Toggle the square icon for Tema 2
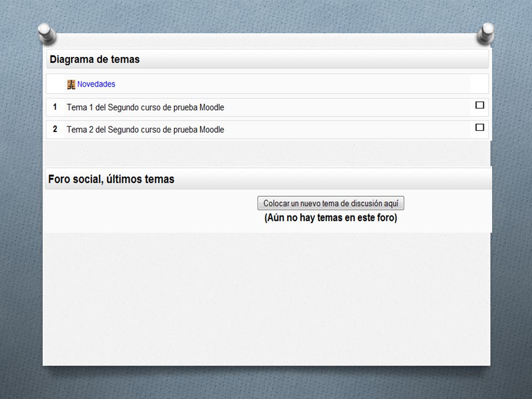Viewport: 532px width, 399px height. click(x=479, y=127)
